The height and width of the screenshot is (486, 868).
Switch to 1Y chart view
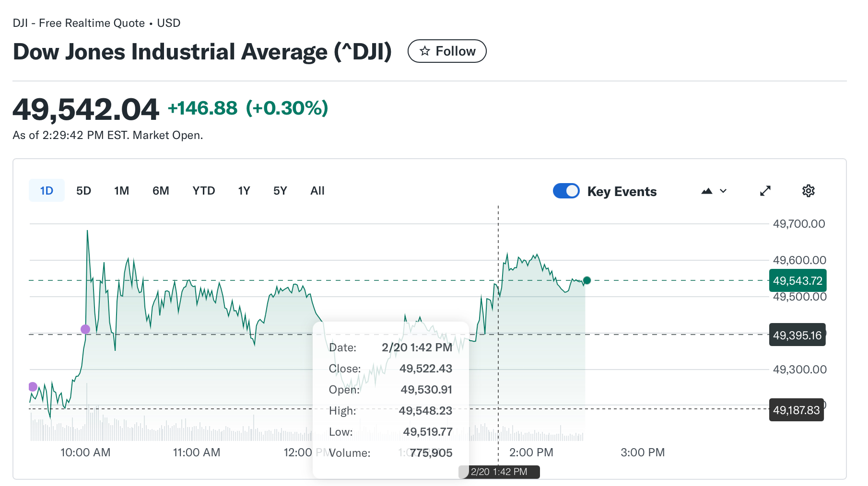[244, 191]
